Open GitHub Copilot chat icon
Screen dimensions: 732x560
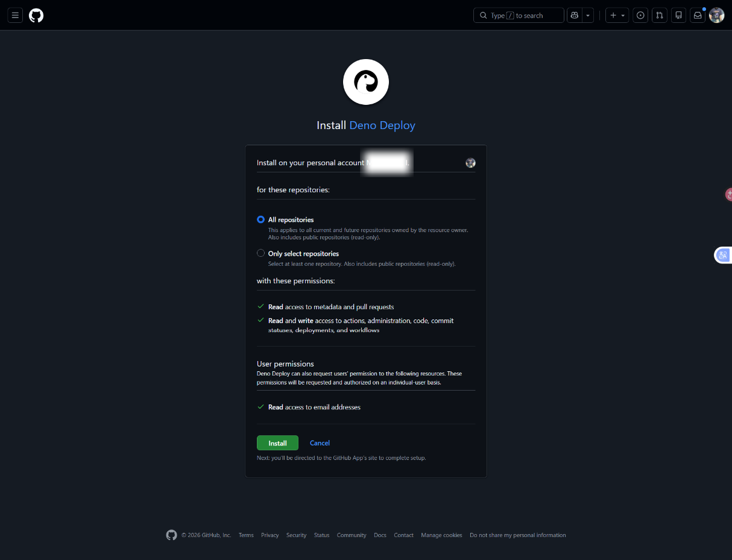pyautogui.click(x=575, y=15)
